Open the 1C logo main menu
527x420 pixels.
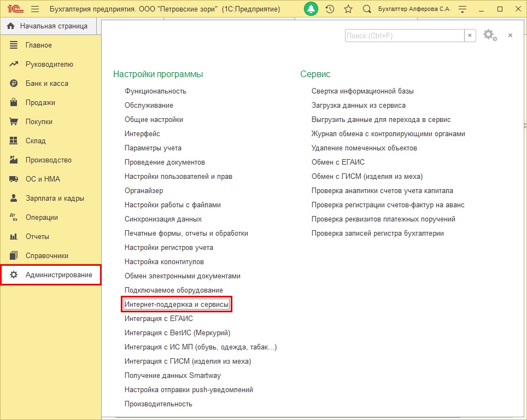point(15,9)
